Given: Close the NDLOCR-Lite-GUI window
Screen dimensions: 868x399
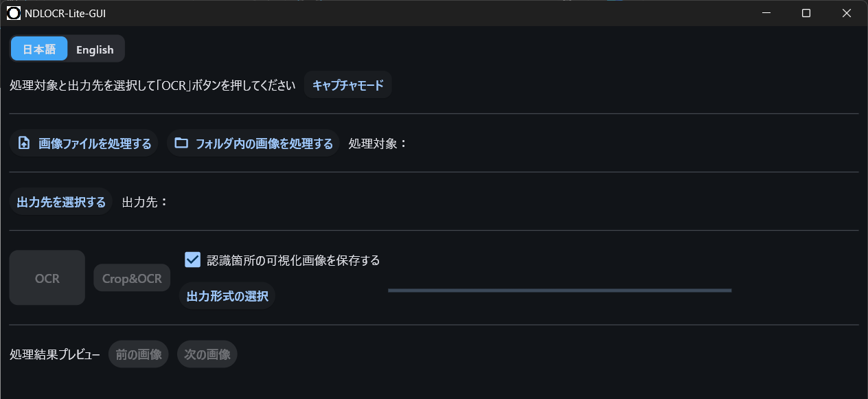Looking at the screenshot, I should 846,13.
